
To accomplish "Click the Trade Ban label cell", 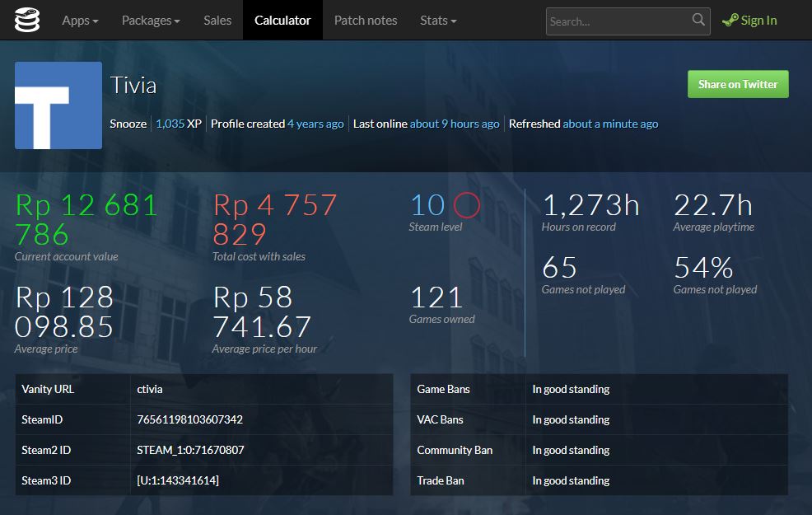I will tap(468, 481).
